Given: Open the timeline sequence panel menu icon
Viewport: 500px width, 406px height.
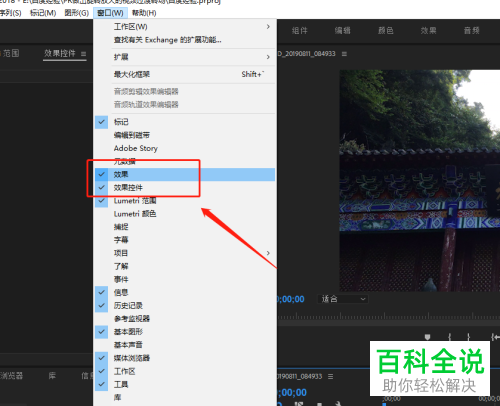Looking at the screenshot, I should click(330, 376).
